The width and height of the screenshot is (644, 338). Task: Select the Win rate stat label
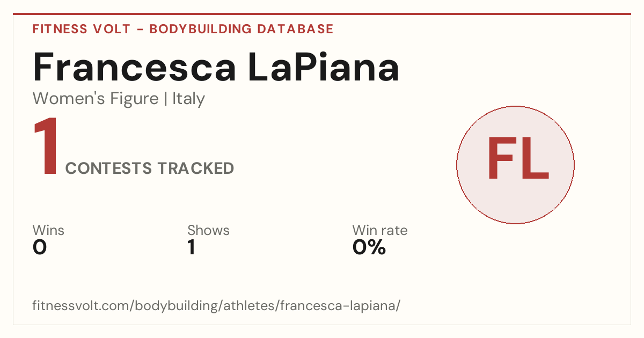tap(380, 231)
